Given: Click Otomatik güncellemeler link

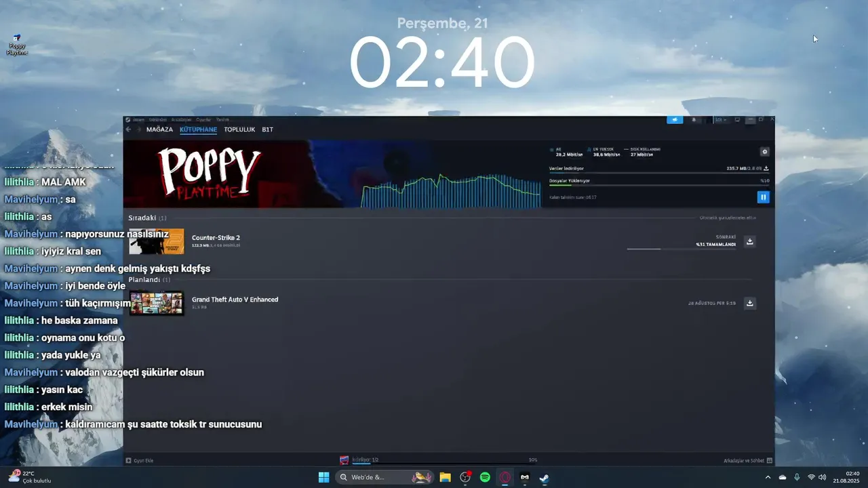Looking at the screenshot, I should tap(728, 218).
